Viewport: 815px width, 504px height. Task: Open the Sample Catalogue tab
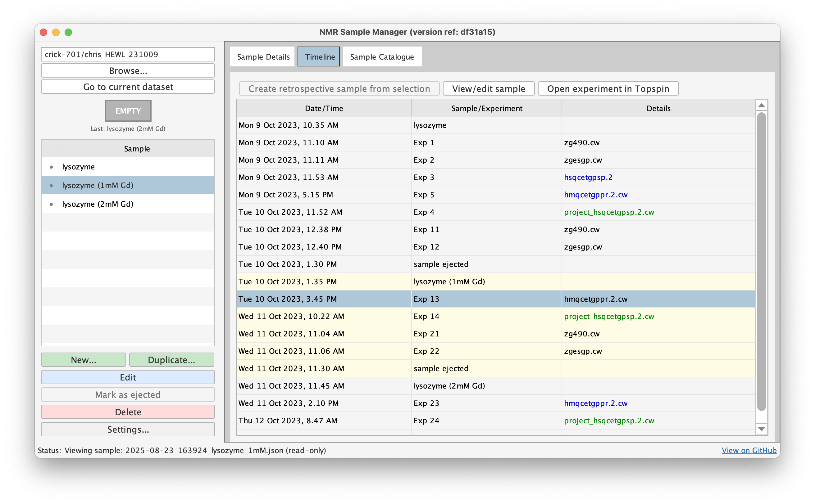382,56
